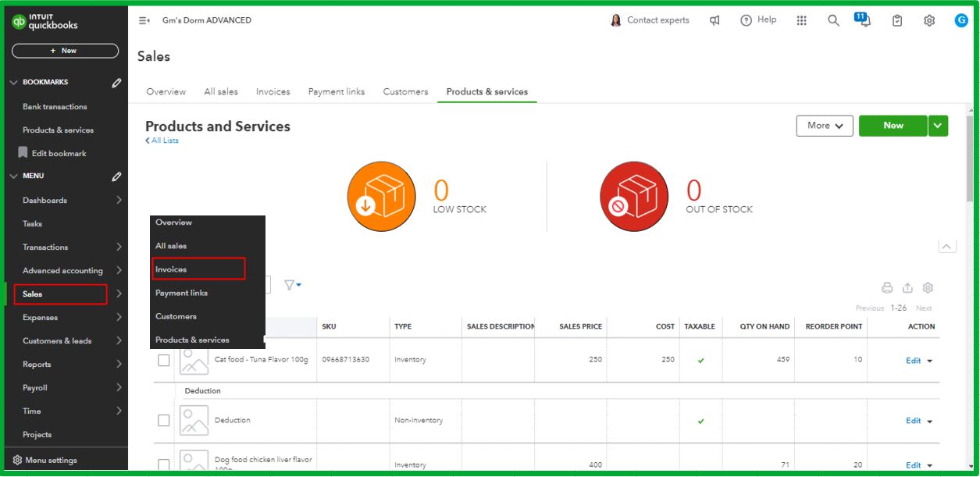
Task: Click the page vertical scrollbar
Action: tap(971, 156)
